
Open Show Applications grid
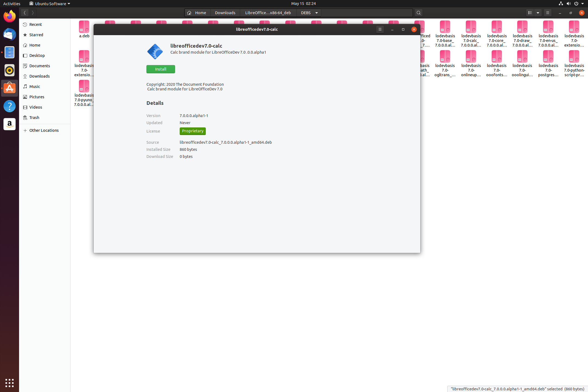click(x=10, y=383)
